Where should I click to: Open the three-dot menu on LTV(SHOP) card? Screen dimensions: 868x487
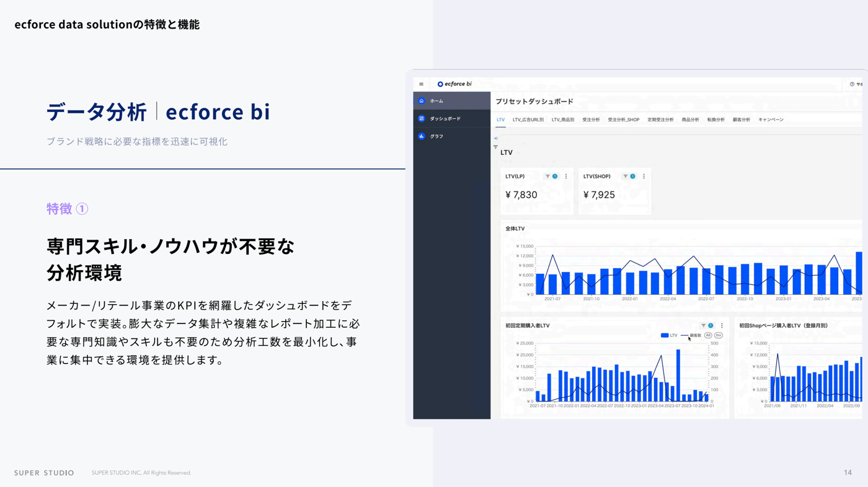(x=644, y=177)
